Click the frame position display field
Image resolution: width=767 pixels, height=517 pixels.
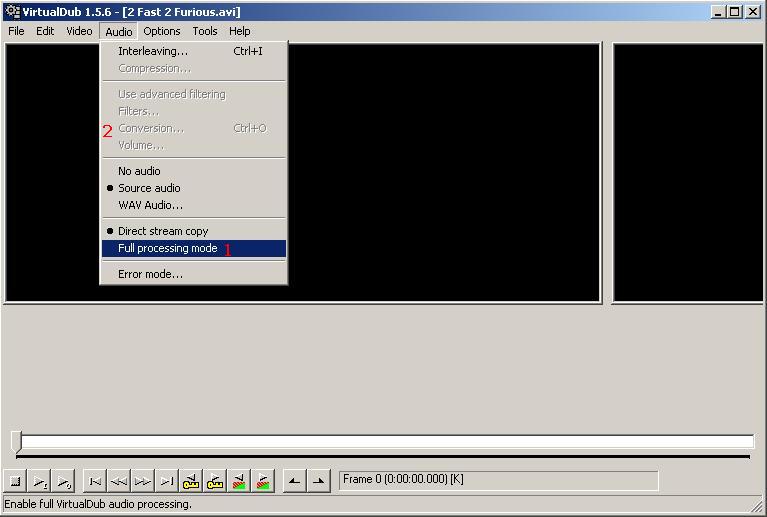[498, 480]
